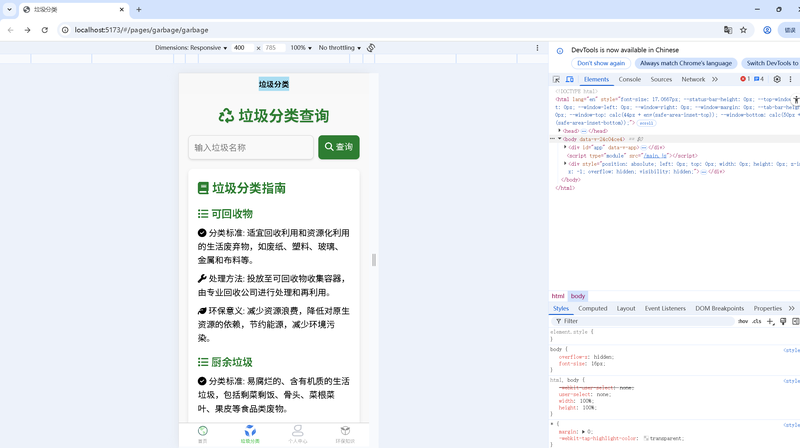Open a new browser tab
This screenshot has width=800, height=448.
(x=139, y=9)
